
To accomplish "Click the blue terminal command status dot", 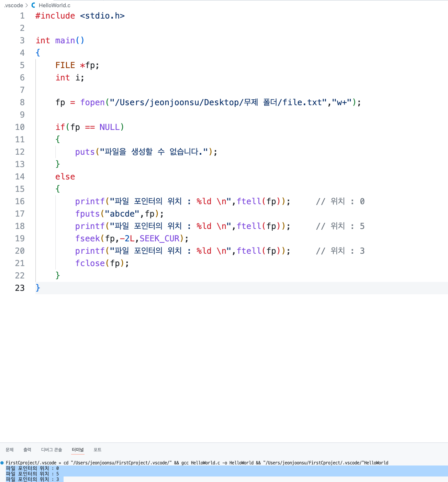I will [x=2, y=463].
